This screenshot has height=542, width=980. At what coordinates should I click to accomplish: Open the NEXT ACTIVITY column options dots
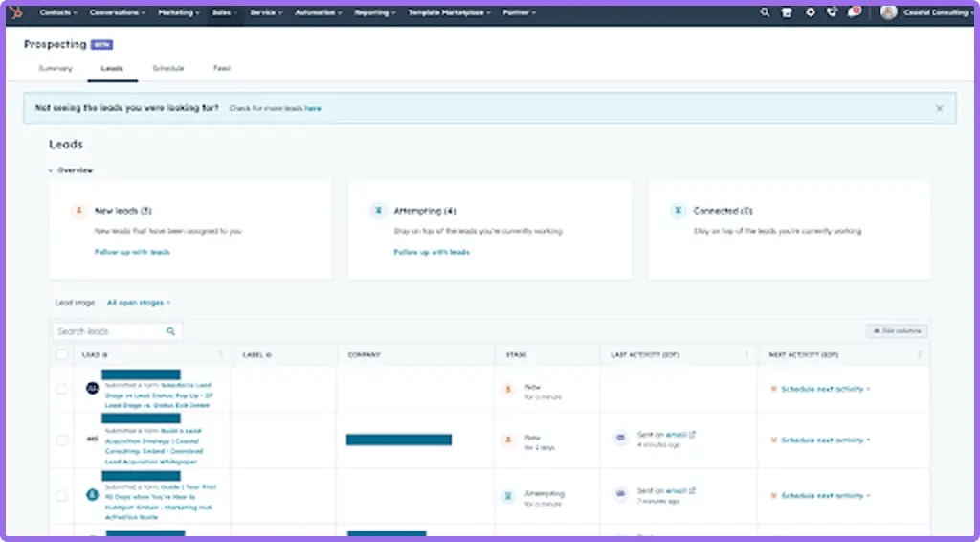(x=919, y=355)
